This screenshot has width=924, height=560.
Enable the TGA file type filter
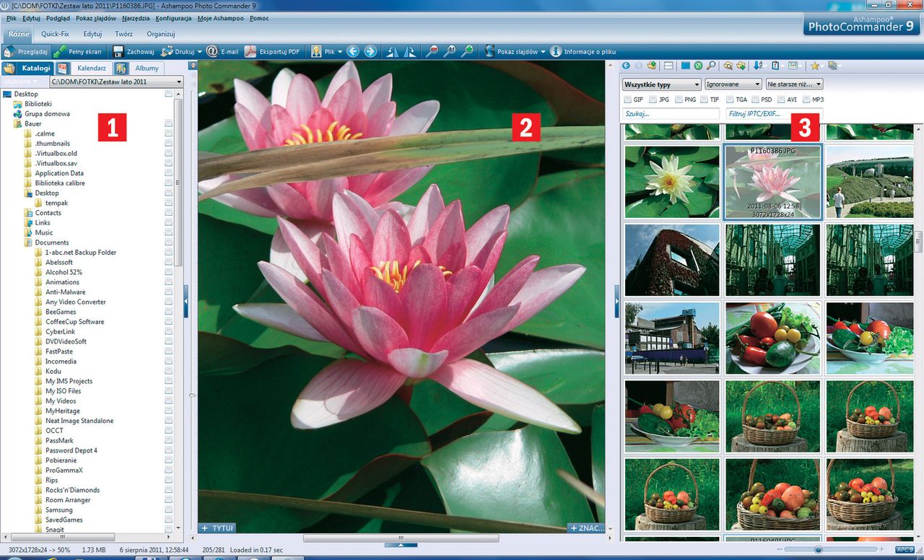(730, 100)
